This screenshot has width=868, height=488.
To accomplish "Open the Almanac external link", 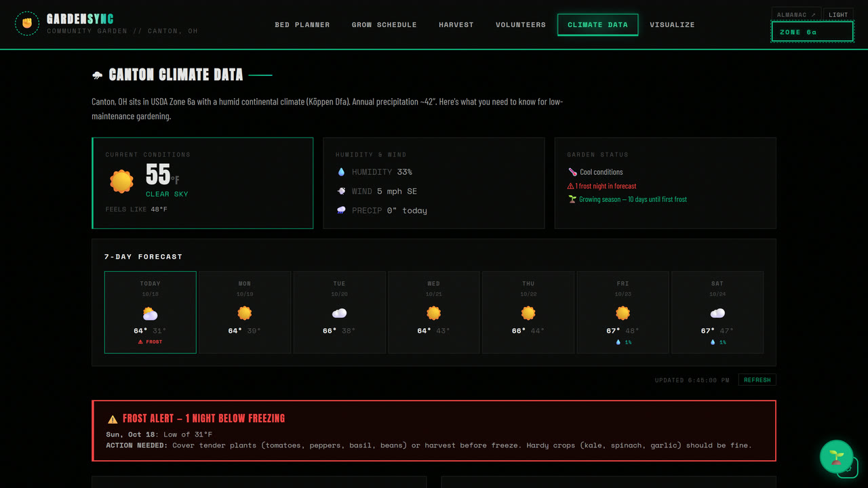I will 796,14.
